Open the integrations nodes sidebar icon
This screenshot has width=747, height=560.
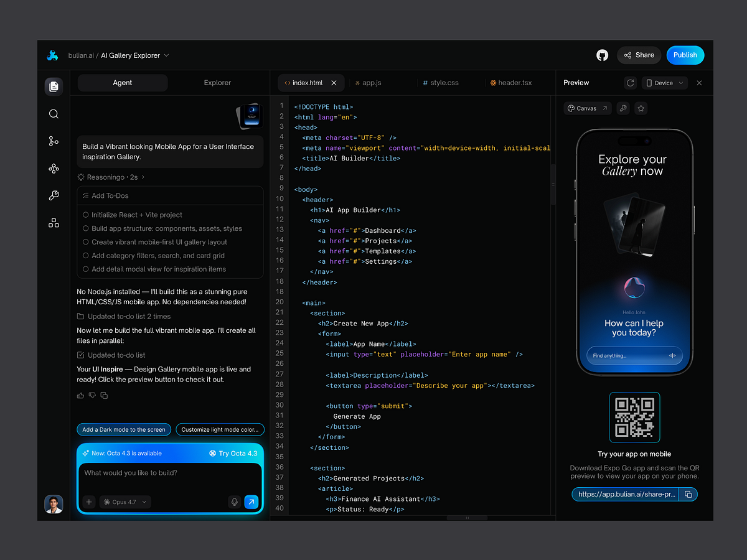point(54,169)
